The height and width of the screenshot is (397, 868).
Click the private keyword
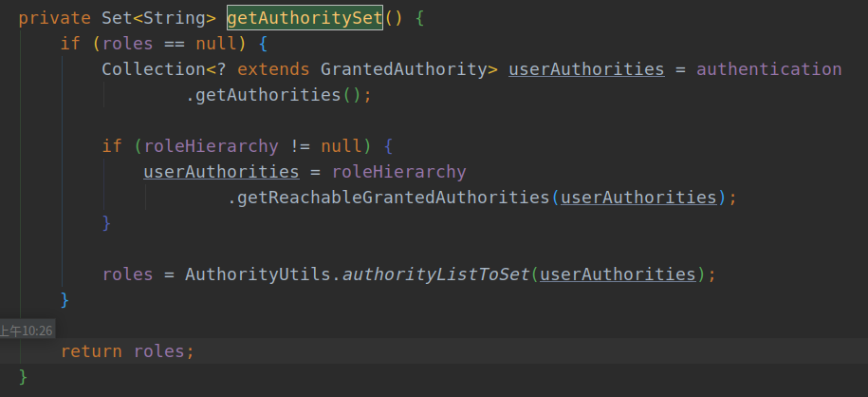pos(54,19)
